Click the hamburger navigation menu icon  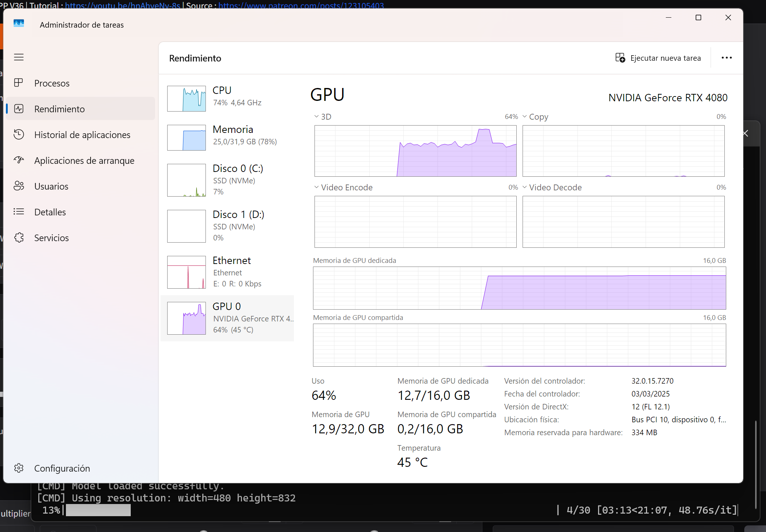(19, 57)
